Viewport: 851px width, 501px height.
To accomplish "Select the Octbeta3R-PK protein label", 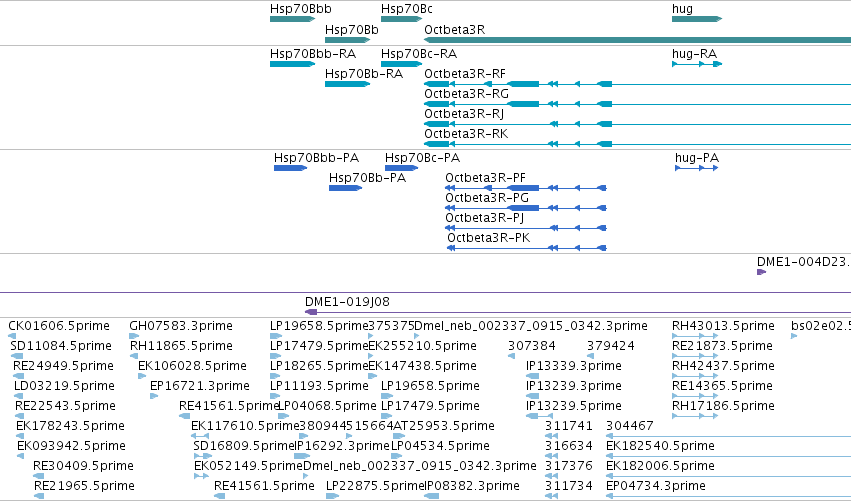I will click(488, 238).
